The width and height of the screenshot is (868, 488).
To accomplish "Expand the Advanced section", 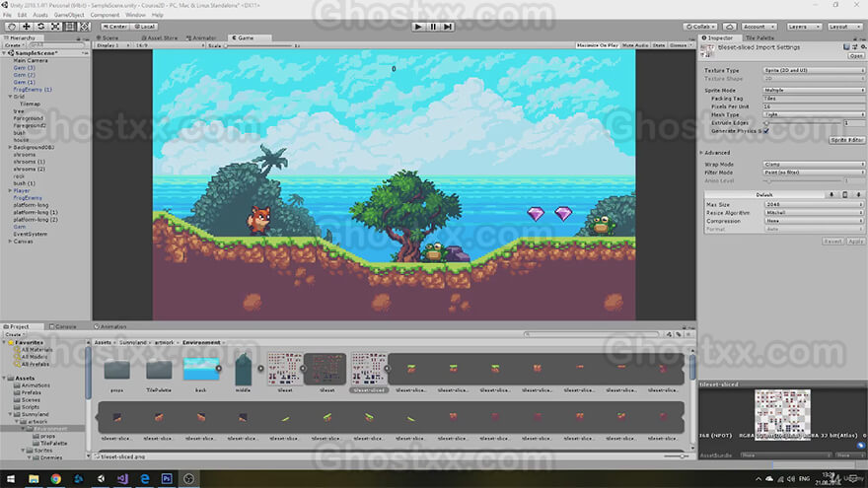I will [702, 153].
